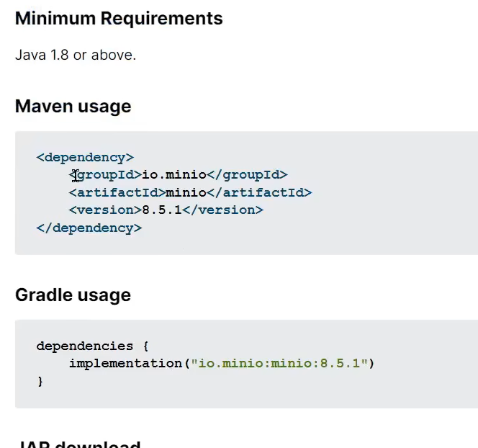Click the groupId io.minio line
The height and width of the screenshot is (448, 478).
[179, 175]
